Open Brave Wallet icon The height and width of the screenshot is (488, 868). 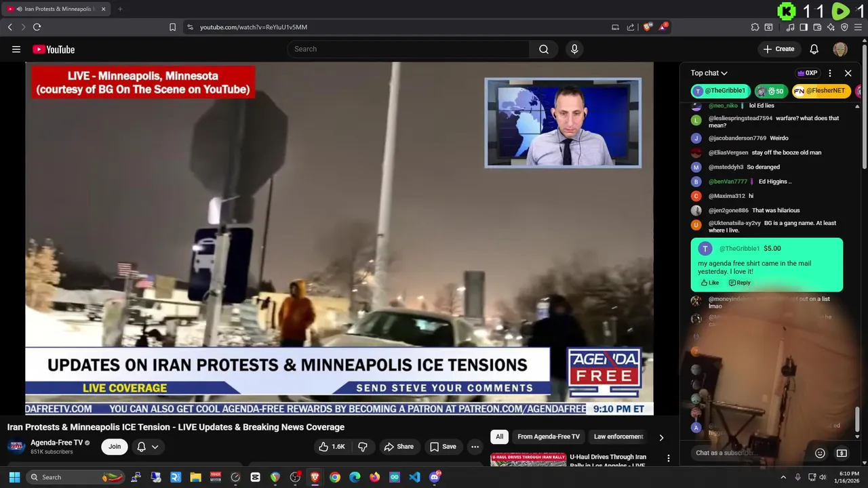(x=817, y=27)
